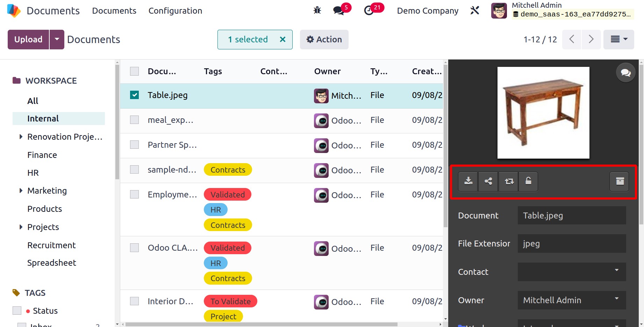Click the File Extension field

[x=572, y=244]
